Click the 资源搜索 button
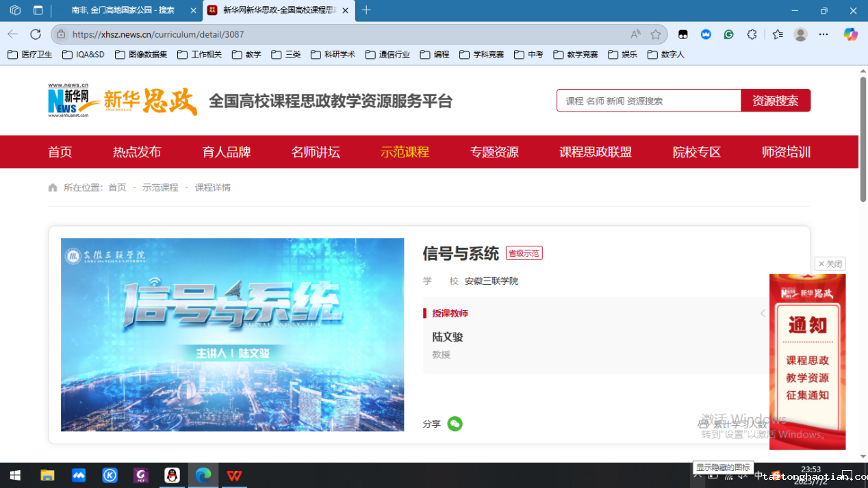868x488 pixels. click(x=775, y=101)
